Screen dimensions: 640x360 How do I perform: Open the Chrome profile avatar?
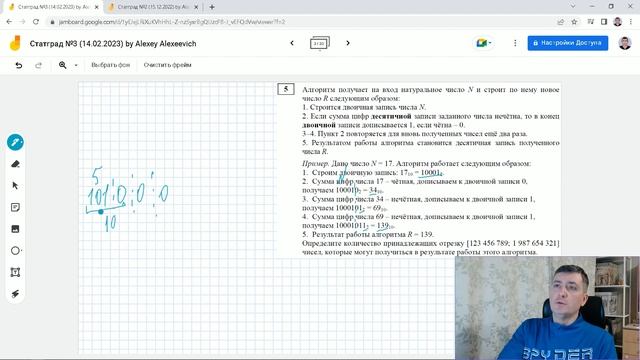point(618,22)
